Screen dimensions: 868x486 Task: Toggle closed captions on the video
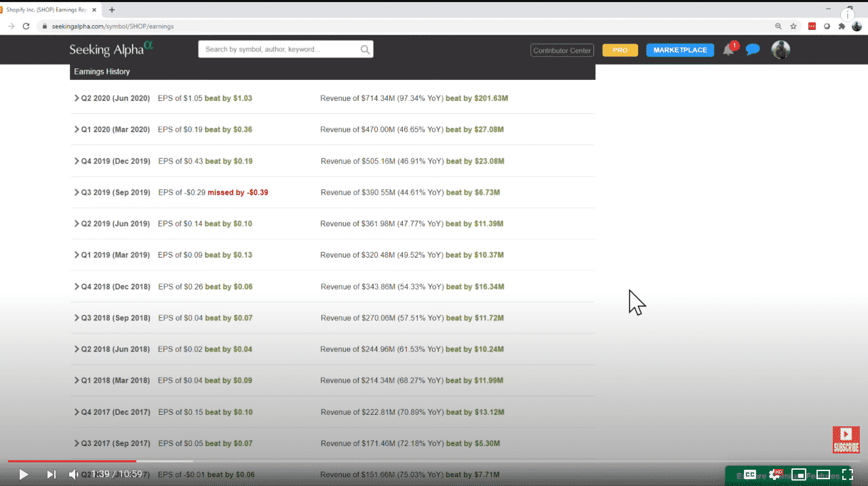click(x=750, y=474)
